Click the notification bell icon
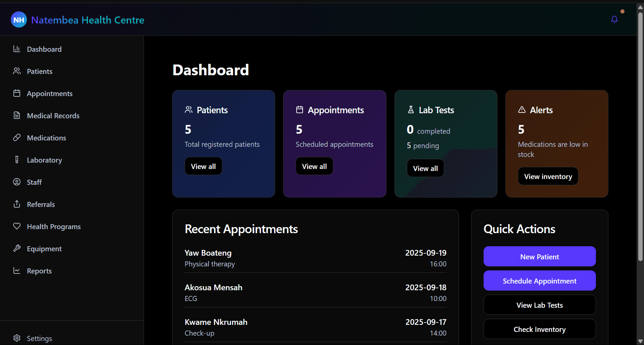This screenshot has width=644, height=345. pyautogui.click(x=614, y=19)
